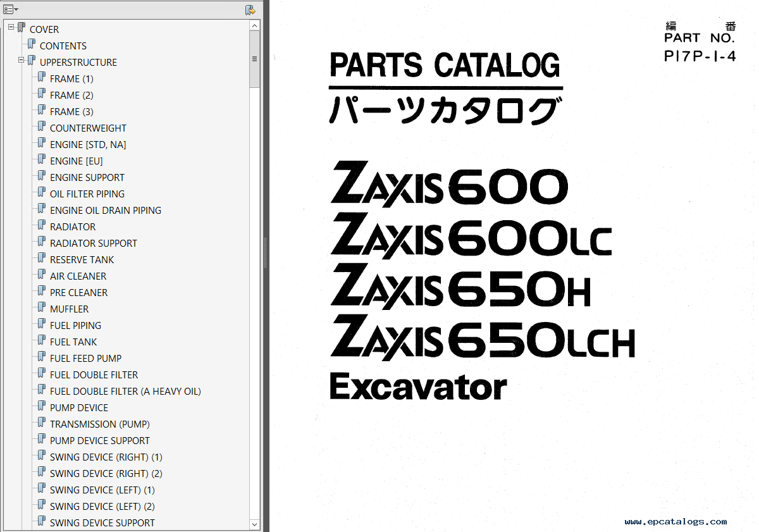Click the bookmarks scrollbar down arrow
This screenshot has height=532, width=759.
[x=254, y=524]
